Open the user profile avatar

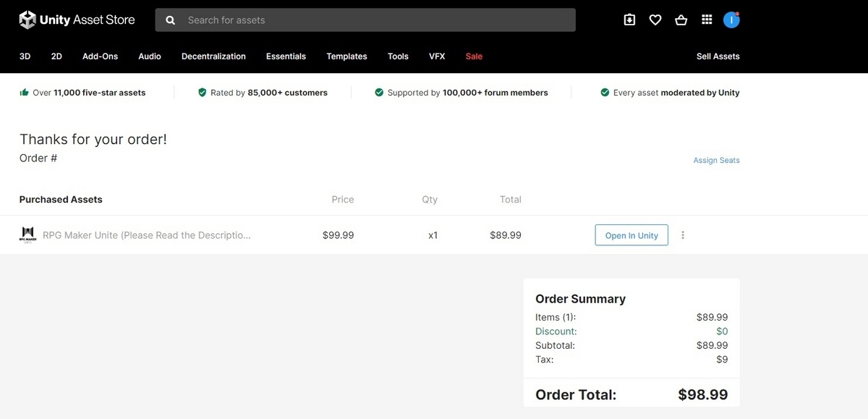[731, 20]
